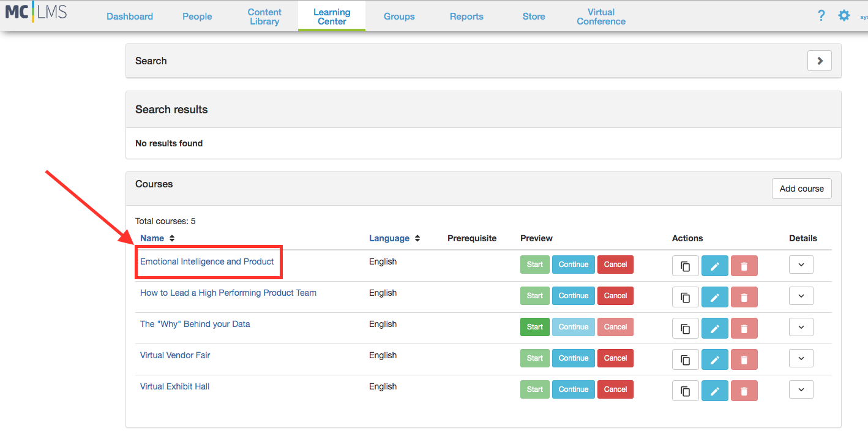Screen dimensions: 868x447
Task: Go to the Reports tab
Action: [466, 17]
